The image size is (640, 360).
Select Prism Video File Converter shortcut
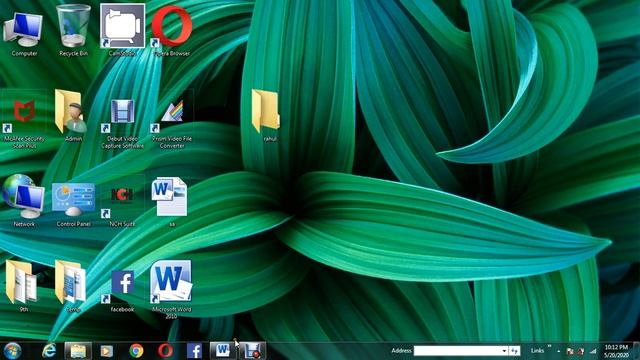click(x=172, y=123)
